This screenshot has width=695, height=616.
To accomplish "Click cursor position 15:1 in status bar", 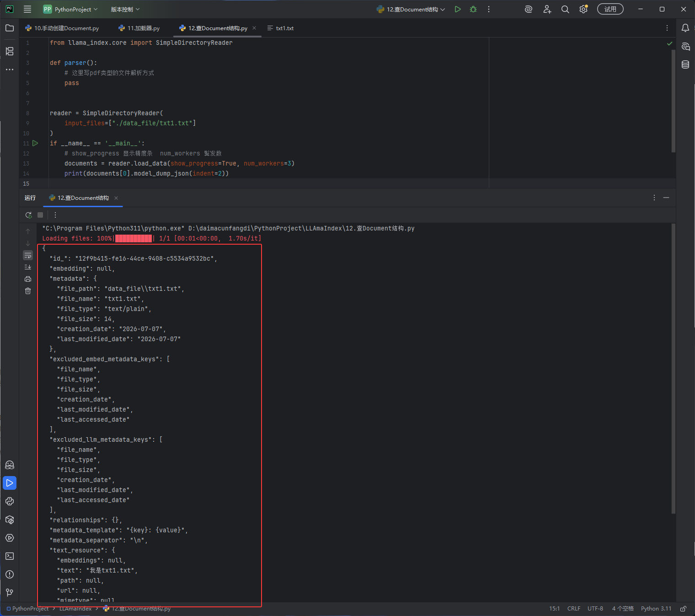I will click(555, 609).
